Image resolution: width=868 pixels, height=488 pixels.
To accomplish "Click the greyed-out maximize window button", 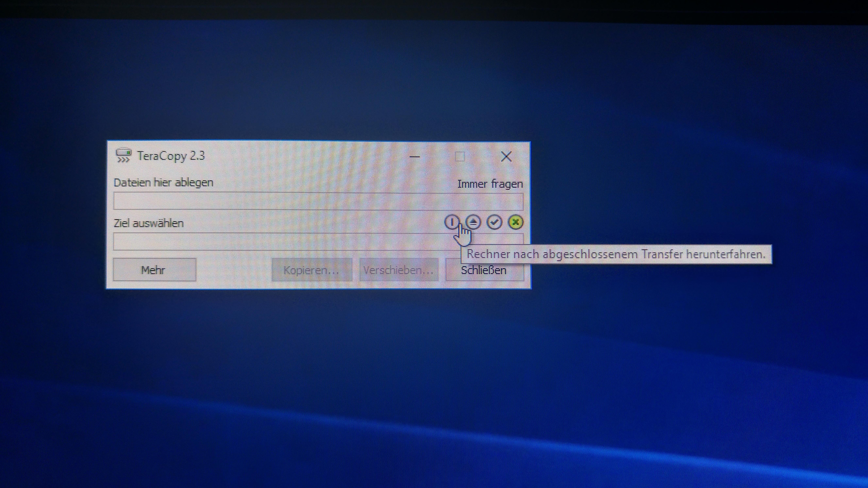I will (460, 157).
